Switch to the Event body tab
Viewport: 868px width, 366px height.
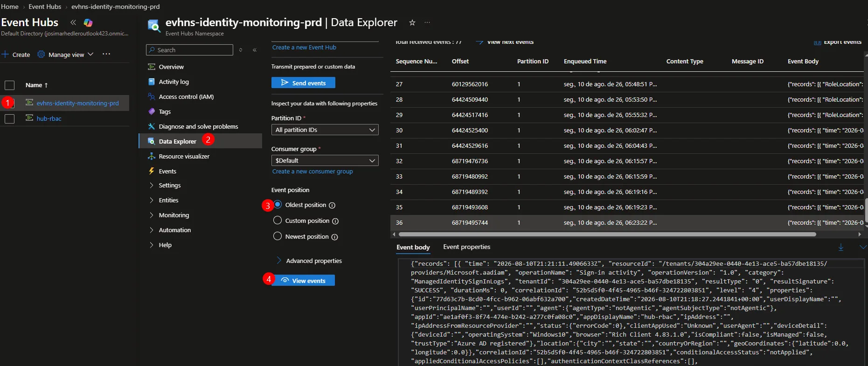[413, 247]
